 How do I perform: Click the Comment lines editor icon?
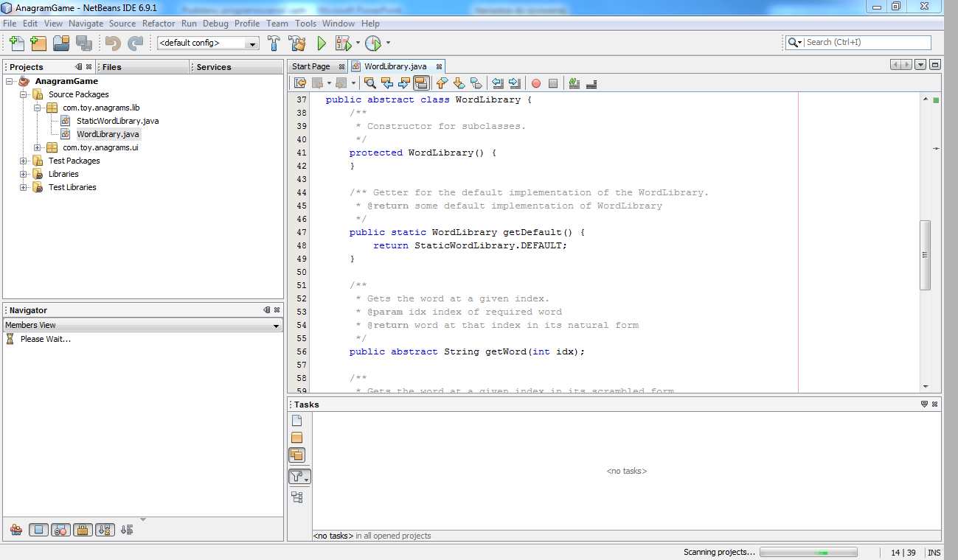pyautogui.click(x=575, y=83)
